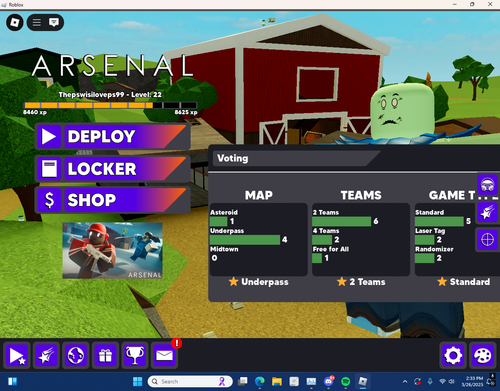Open the widgets icon at taskbar left
The width and height of the screenshot is (500, 391).
click(12, 381)
